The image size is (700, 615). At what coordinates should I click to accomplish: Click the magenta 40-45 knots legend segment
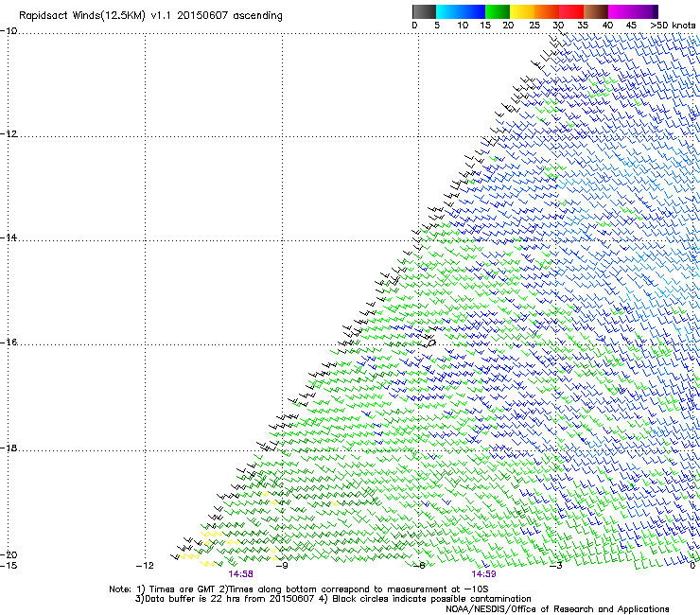coord(621,11)
